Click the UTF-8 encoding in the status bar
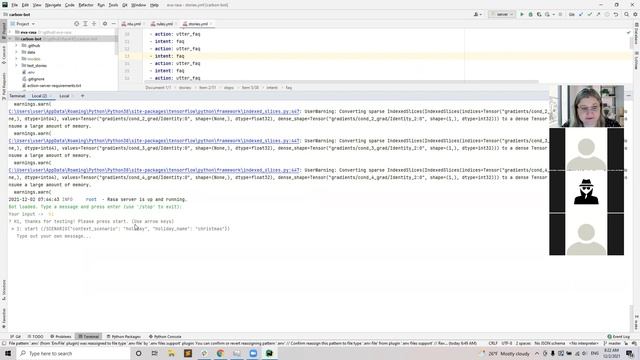 point(507,343)
